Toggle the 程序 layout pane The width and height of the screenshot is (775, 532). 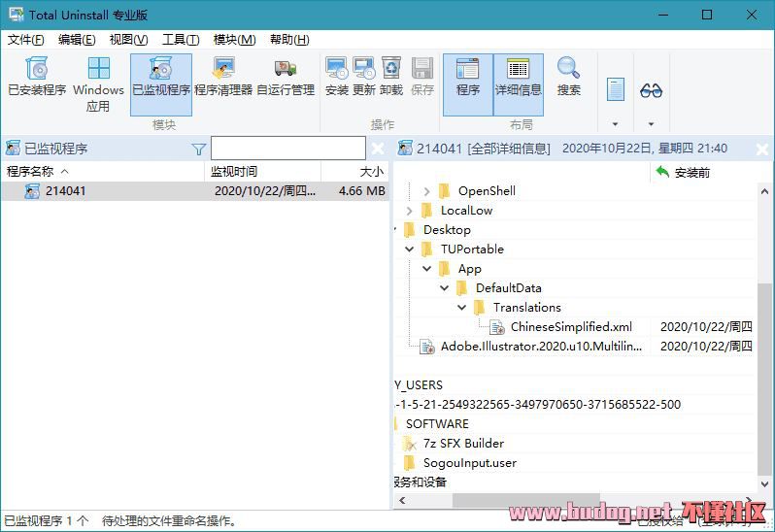tap(468, 85)
